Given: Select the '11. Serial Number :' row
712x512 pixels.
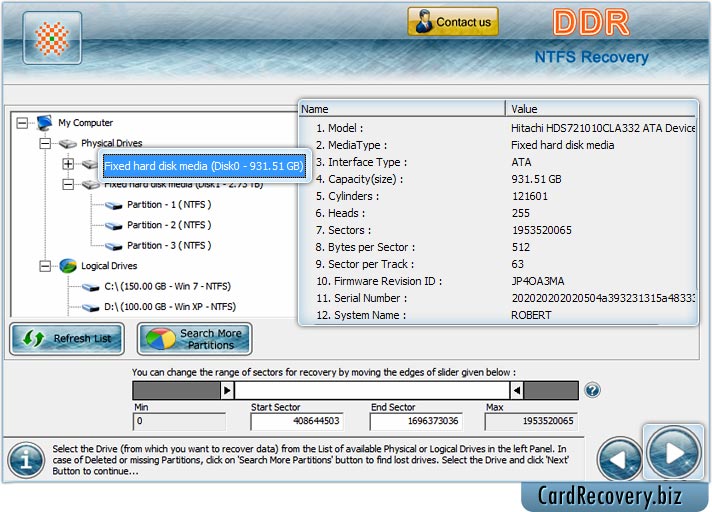Looking at the screenshot, I should pos(497,298).
